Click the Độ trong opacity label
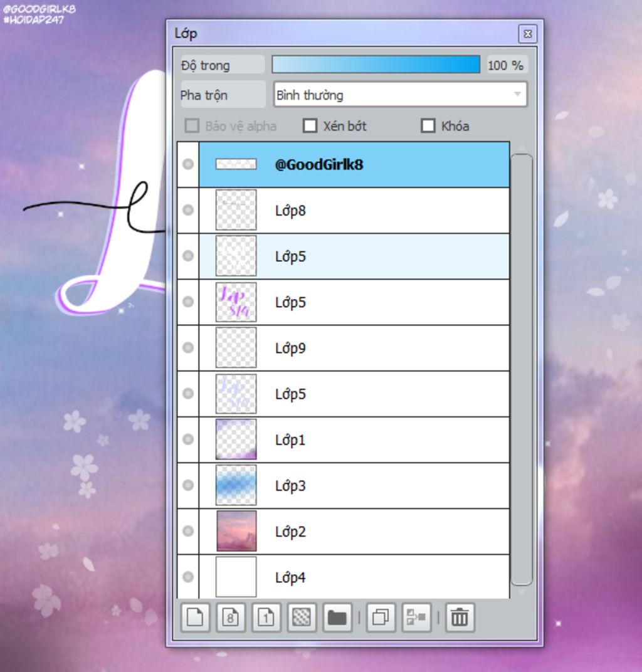 223,65
